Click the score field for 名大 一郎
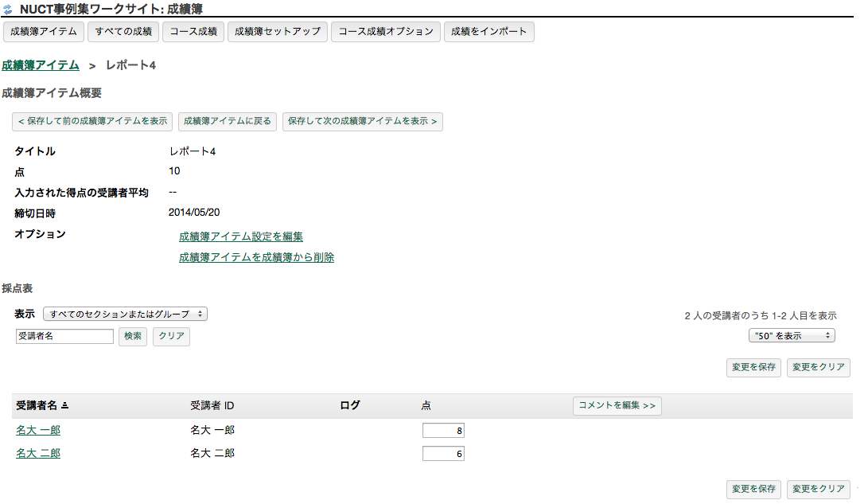The image size is (868, 504). click(443, 431)
